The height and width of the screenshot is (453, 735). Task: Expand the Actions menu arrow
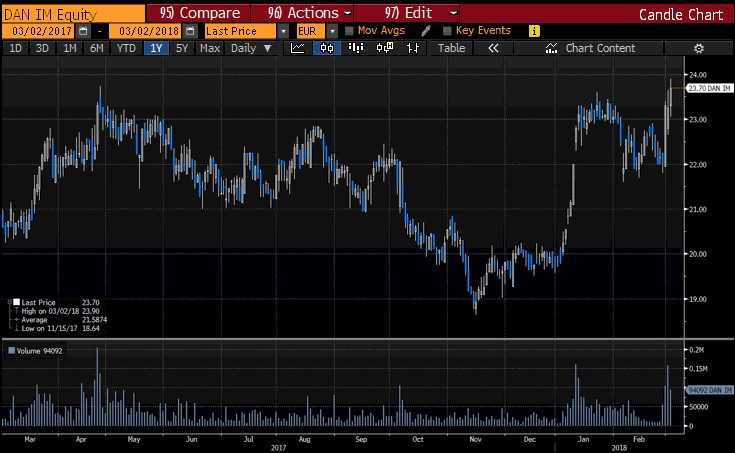[347, 13]
